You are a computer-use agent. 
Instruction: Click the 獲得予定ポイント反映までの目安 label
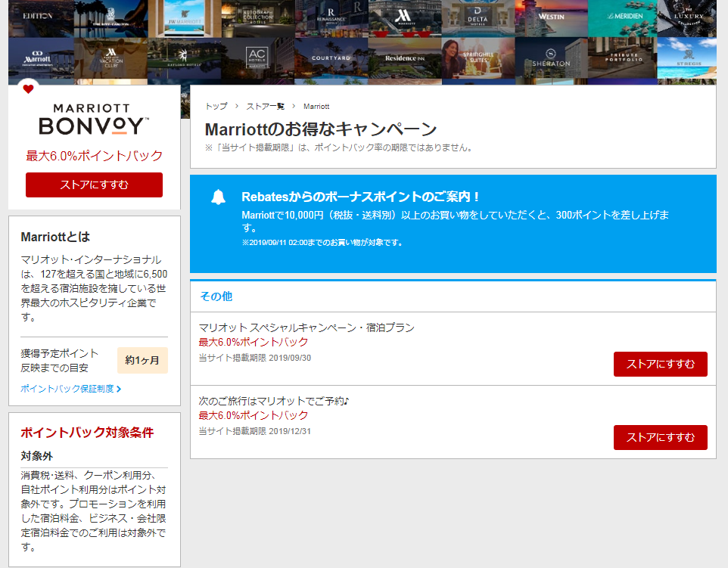coord(60,361)
